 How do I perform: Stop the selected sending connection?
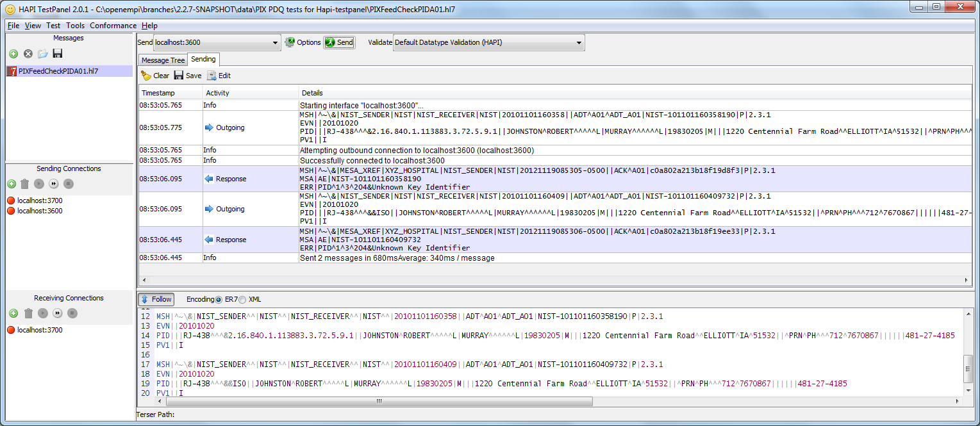coord(69,184)
